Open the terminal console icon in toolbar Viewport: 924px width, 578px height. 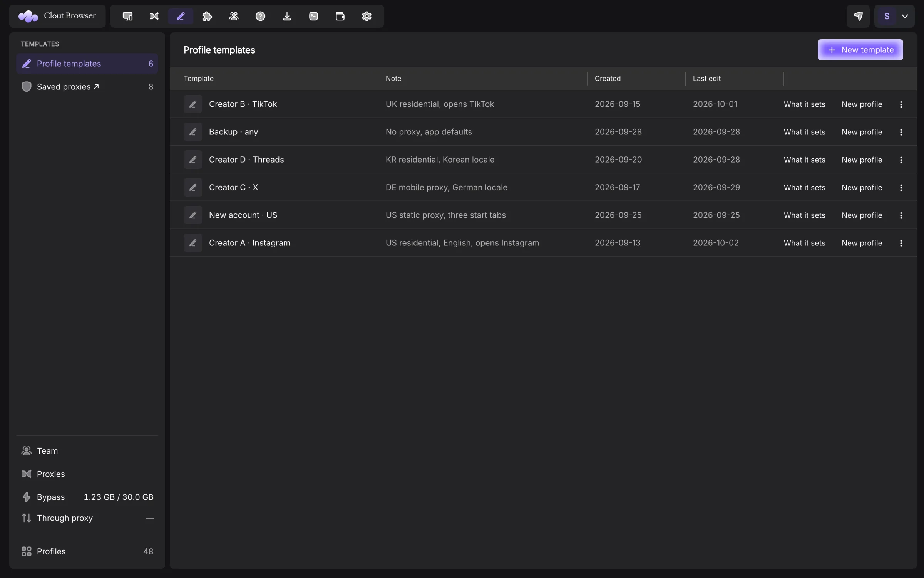pyautogui.click(x=313, y=16)
